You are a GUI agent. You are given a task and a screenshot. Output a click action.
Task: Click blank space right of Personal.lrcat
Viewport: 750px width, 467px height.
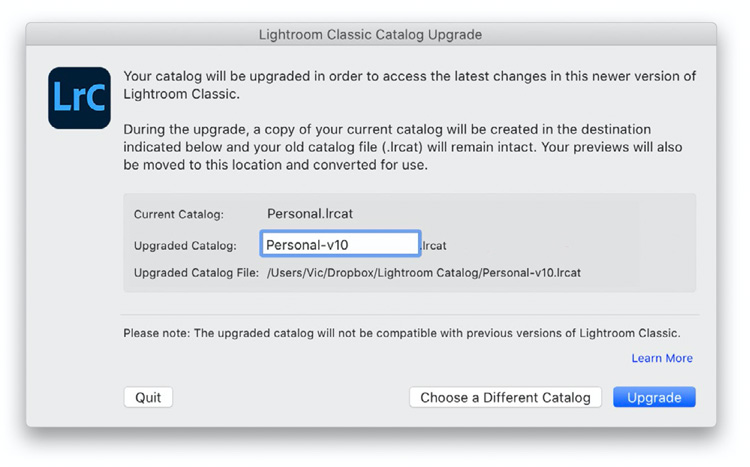point(521,213)
